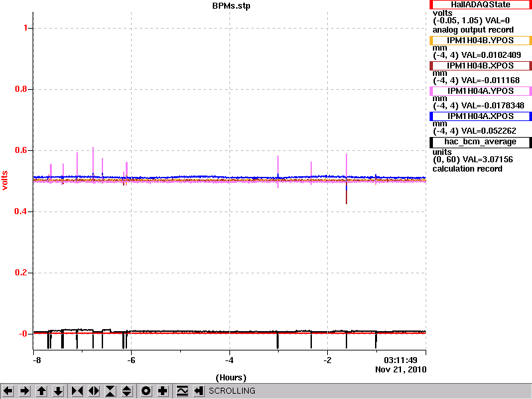Screen dimensions: 532x399
Task: Click the VAL=0.0102409 readout in the legend
Action: [x=491, y=55]
